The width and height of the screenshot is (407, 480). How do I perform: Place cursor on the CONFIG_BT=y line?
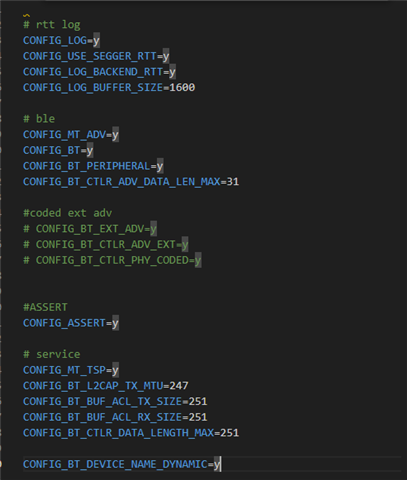coord(58,150)
